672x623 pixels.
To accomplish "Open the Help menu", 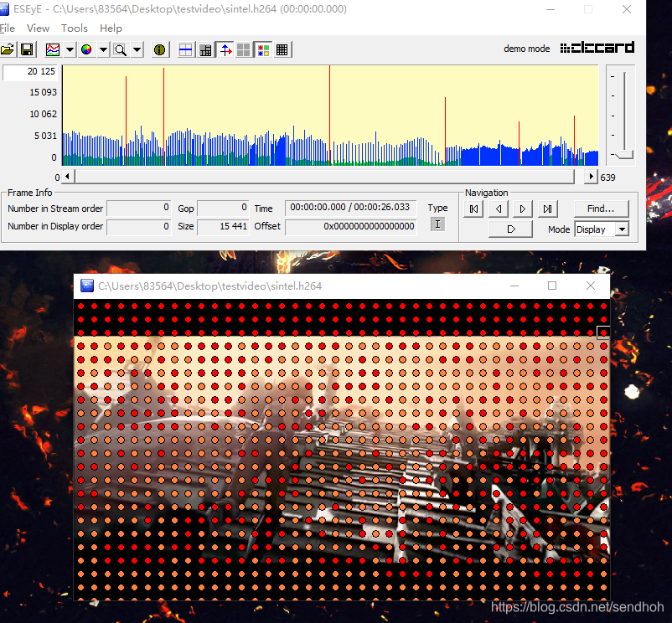I will tap(111, 28).
